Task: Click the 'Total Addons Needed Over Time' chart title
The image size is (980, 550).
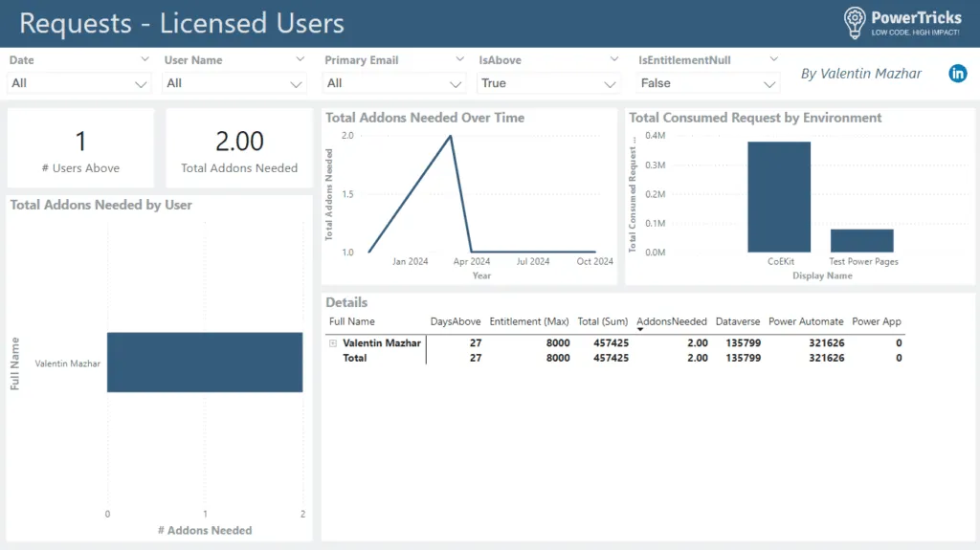Action: click(x=425, y=118)
